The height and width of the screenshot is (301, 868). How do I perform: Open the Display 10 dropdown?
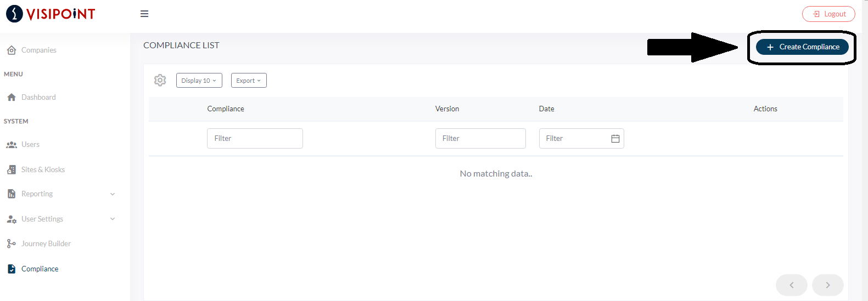(199, 81)
